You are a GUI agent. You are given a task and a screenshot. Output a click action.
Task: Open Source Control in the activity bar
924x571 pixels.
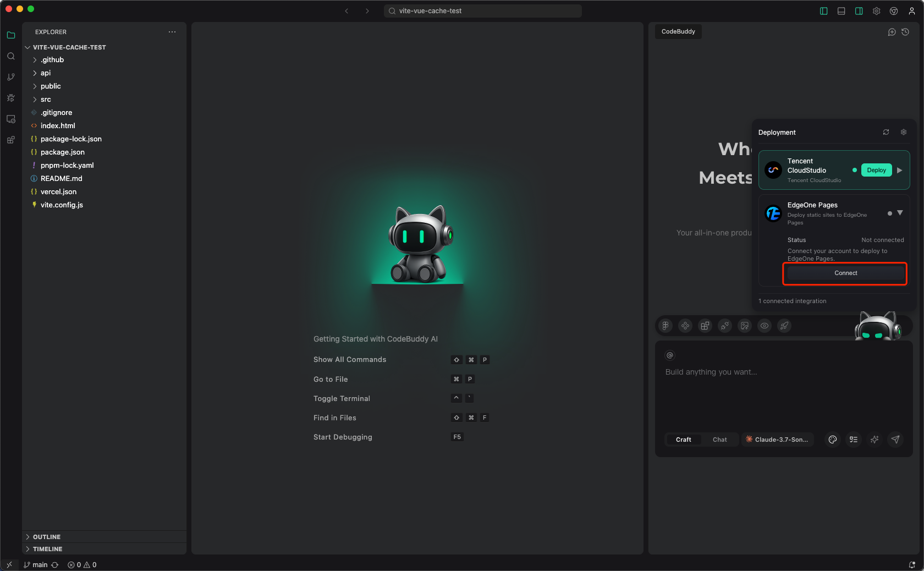click(11, 77)
